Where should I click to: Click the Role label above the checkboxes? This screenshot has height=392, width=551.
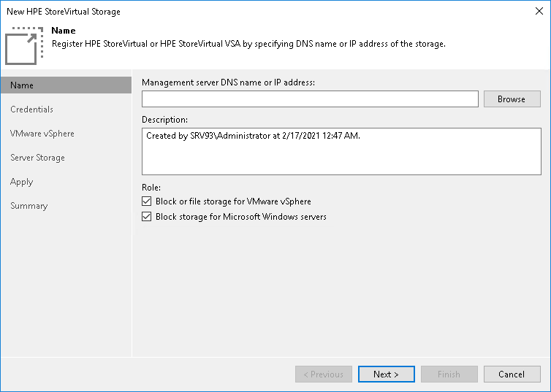151,188
